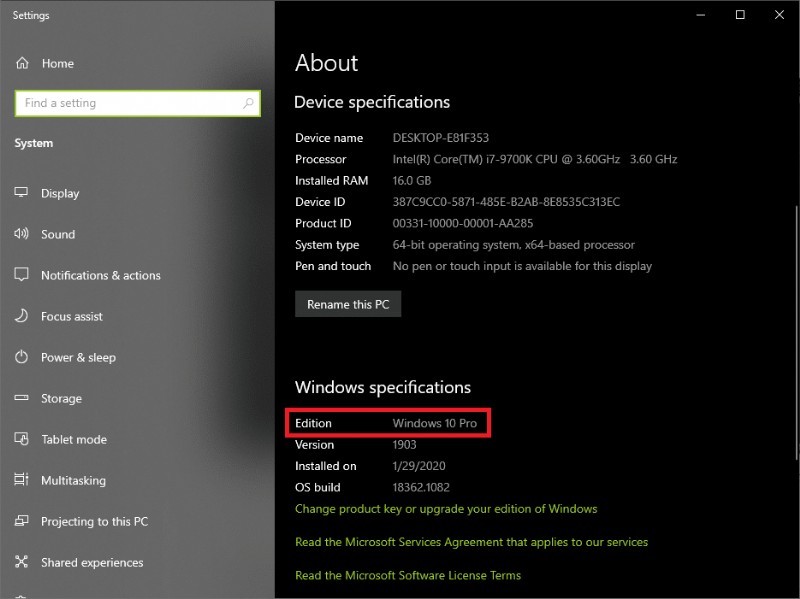Open Multitasking settings
The image size is (800, 599).
(73, 481)
